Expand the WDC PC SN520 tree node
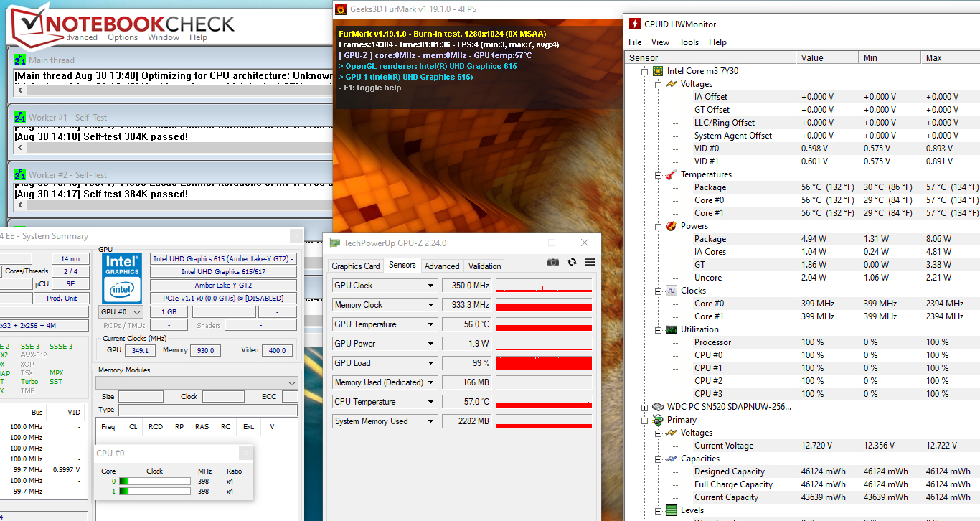Viewport: 980px width, 521px height. [x=644, y=407]
